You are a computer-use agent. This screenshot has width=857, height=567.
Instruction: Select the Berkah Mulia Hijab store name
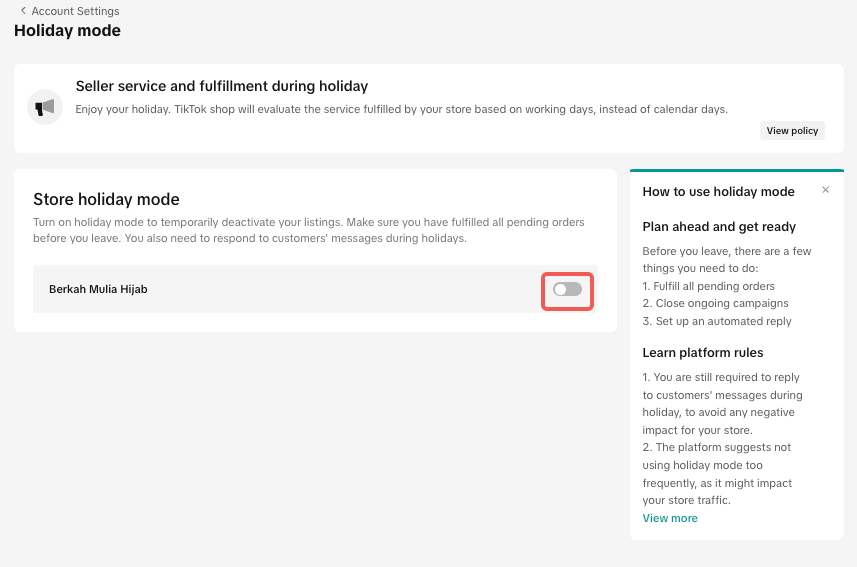pos(98,289)
